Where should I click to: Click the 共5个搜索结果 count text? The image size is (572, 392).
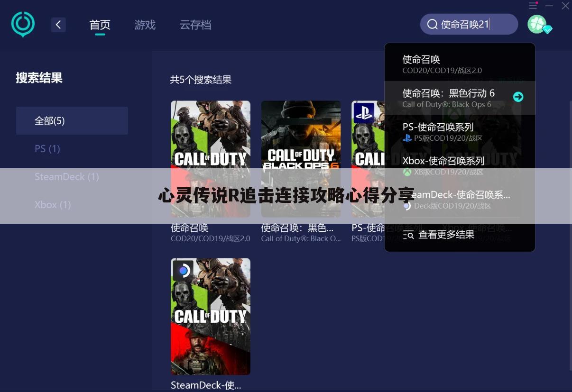point(201,80)
